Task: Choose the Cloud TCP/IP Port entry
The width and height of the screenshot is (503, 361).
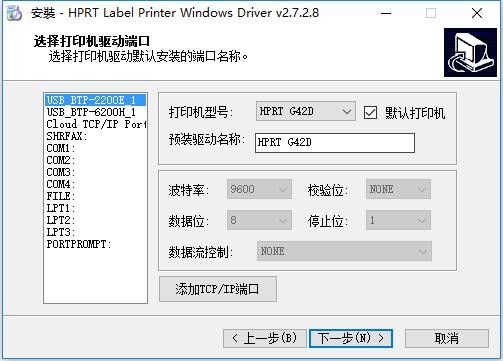Action: pos(95,124)
